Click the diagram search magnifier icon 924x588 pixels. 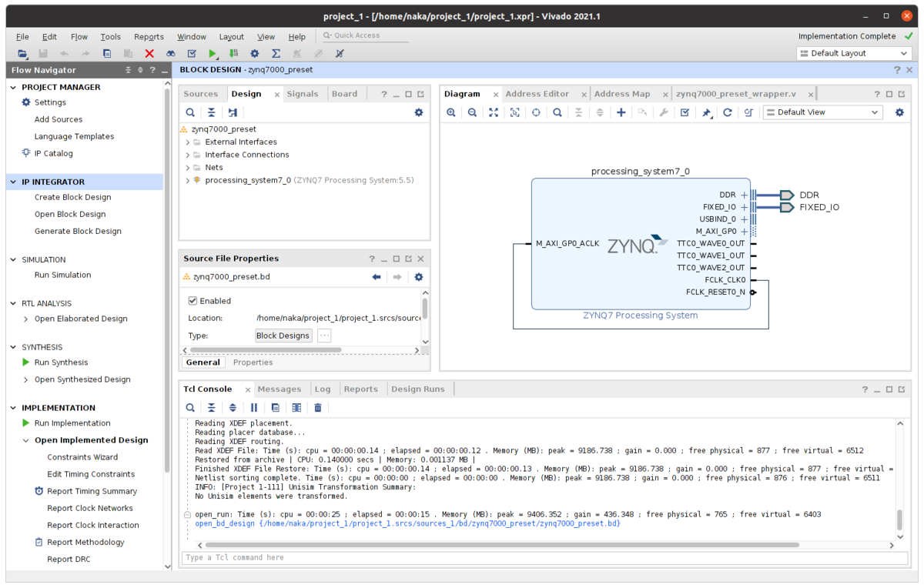tap(557, 112)
